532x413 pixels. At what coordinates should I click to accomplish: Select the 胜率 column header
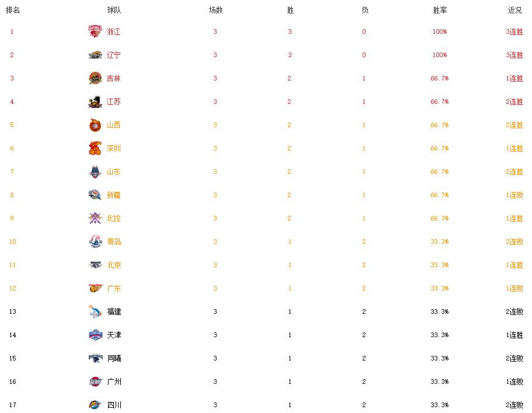440,10
